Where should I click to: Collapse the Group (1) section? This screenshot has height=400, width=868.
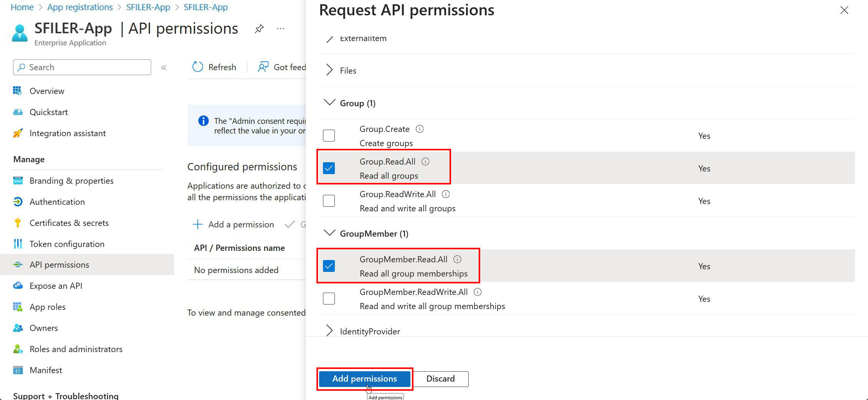click(329, 102)
